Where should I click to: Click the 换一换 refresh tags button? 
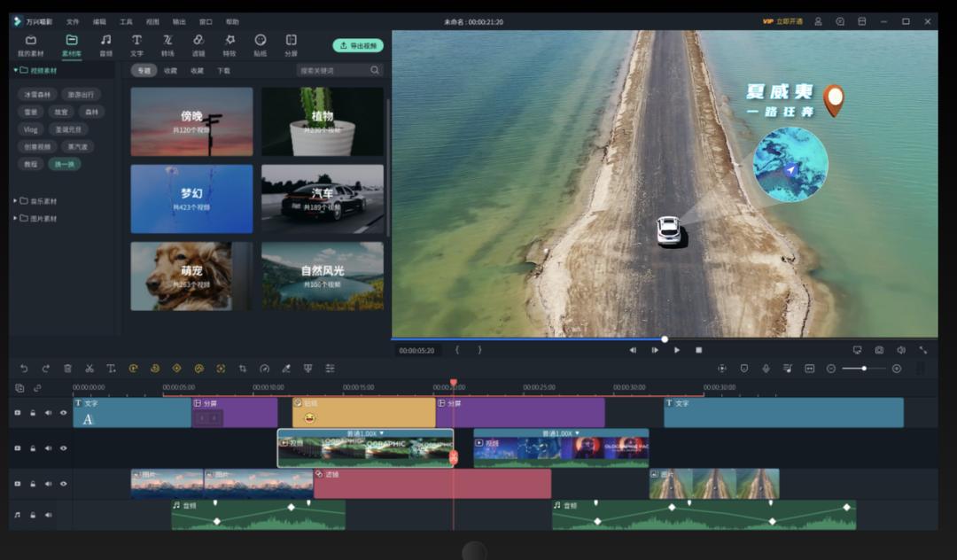[x=66, y=164]
